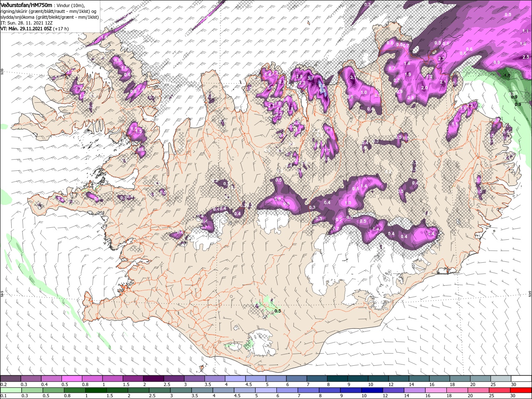The image size is (532, 399).
Task: Click the 'rigning/skúrir' legend description line
Action: (48, 11)
